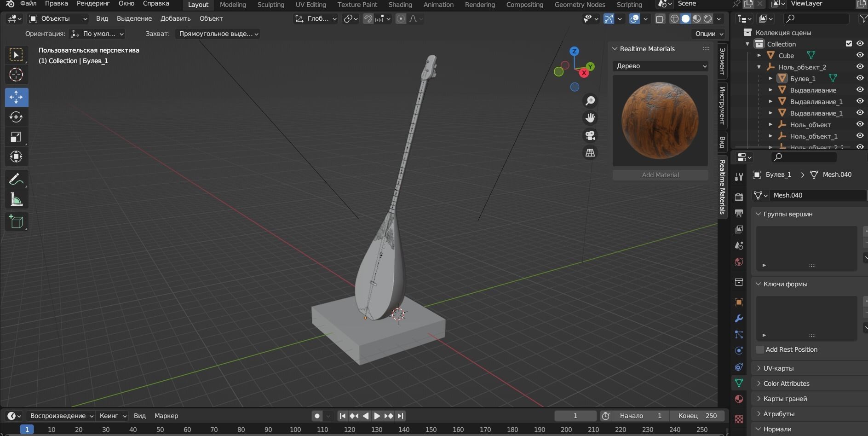Click current frame number field
This screenshot has width=868, height=436.
[575, 416]
